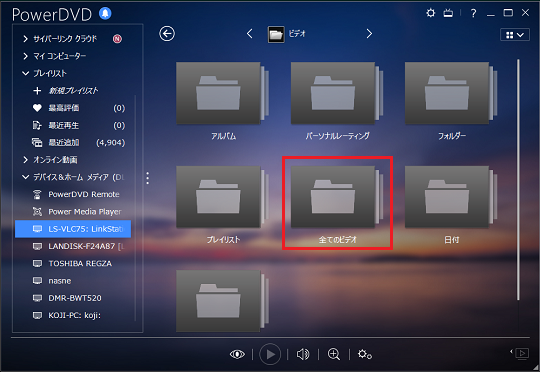Click the notification bell beside PowerDVD logo

point(105,13)
